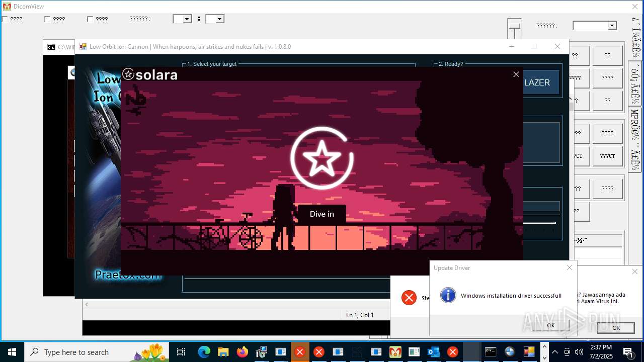Click the solara star icon in its title
The width and height of the screenshot is (644, 362).
[x=128, y=74]
